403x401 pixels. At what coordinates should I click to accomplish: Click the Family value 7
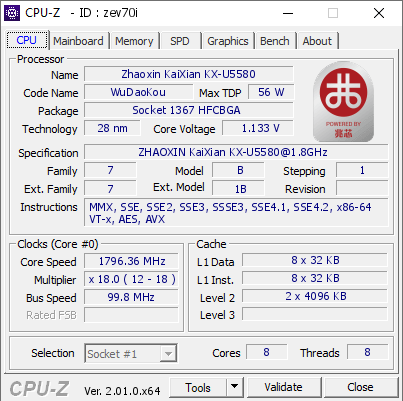[x=110, y=170]
